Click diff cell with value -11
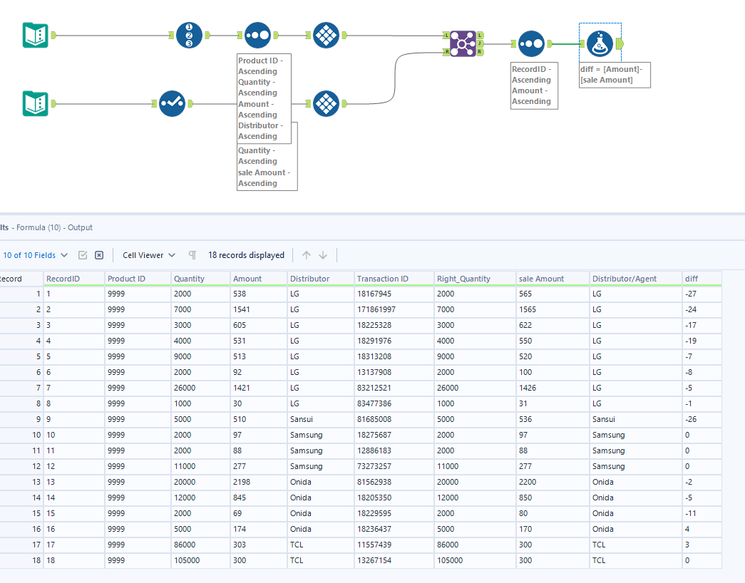The height and width of the screenshot is (583, 745). pyautogui.click(x=702, y=514)
